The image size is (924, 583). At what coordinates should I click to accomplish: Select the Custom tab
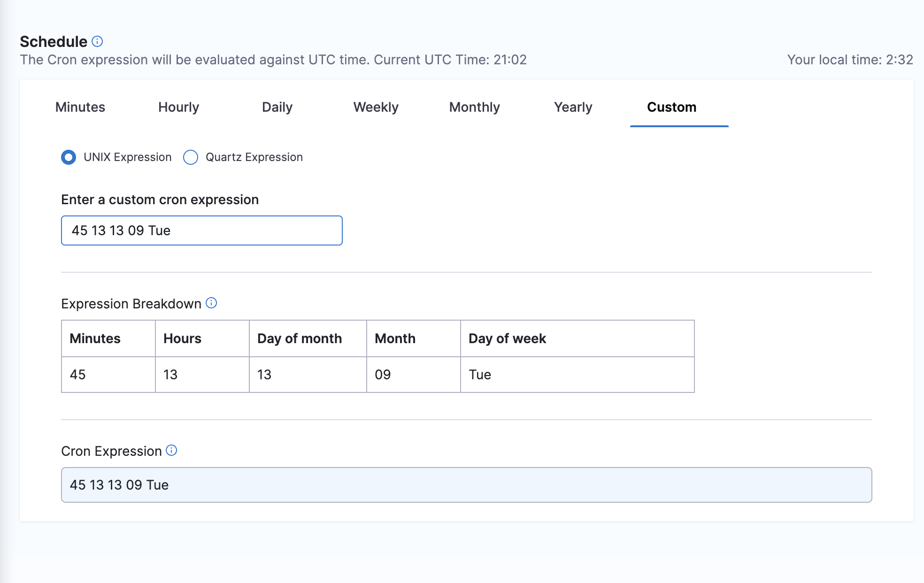coord(671,107)
